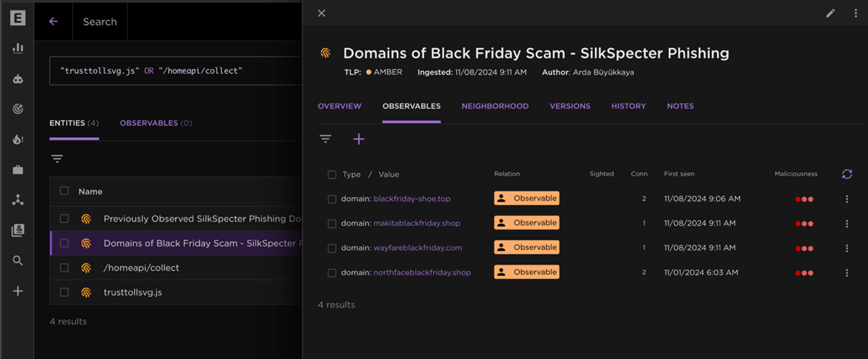Open row options for northfaceblackfriday.shop
This screenshot has height=359, width=868.
tap(846, 273)
